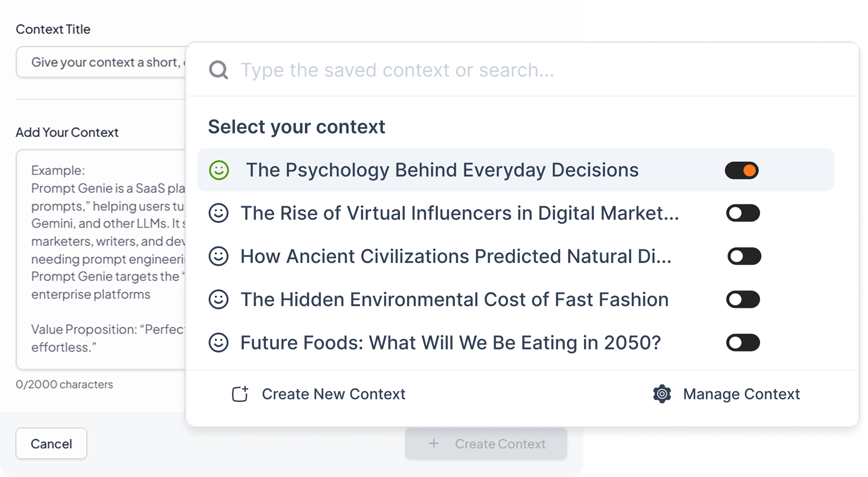Click the Create Context button
The width and height of the screenshot is (868, 477).
(486, 444)
